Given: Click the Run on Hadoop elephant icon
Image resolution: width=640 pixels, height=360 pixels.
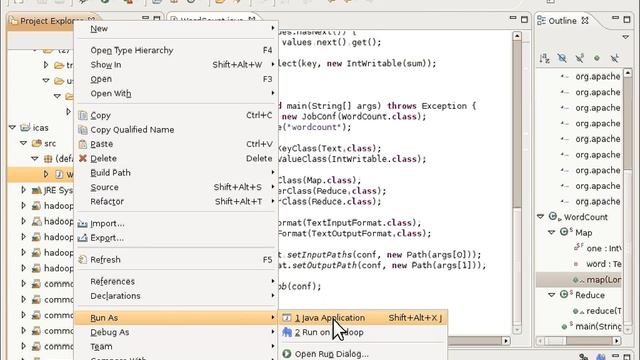Looking at the screenshot, I should 287,332.
